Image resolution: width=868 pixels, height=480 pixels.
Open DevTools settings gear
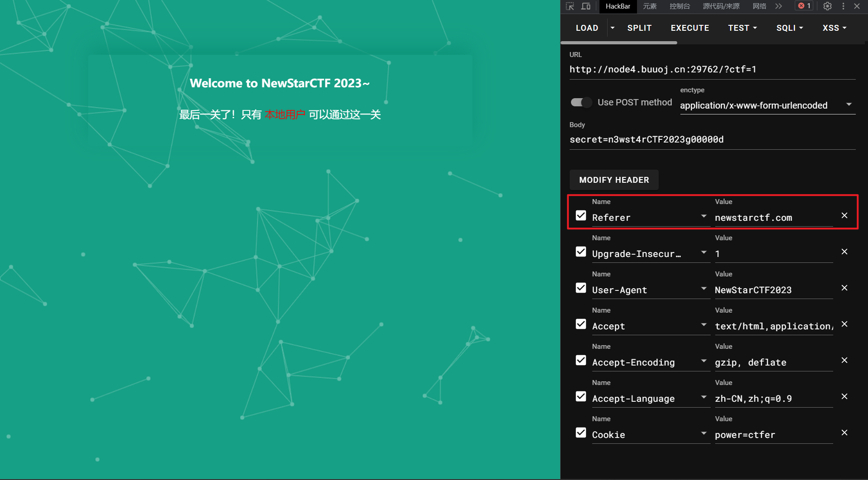(827, 6)
